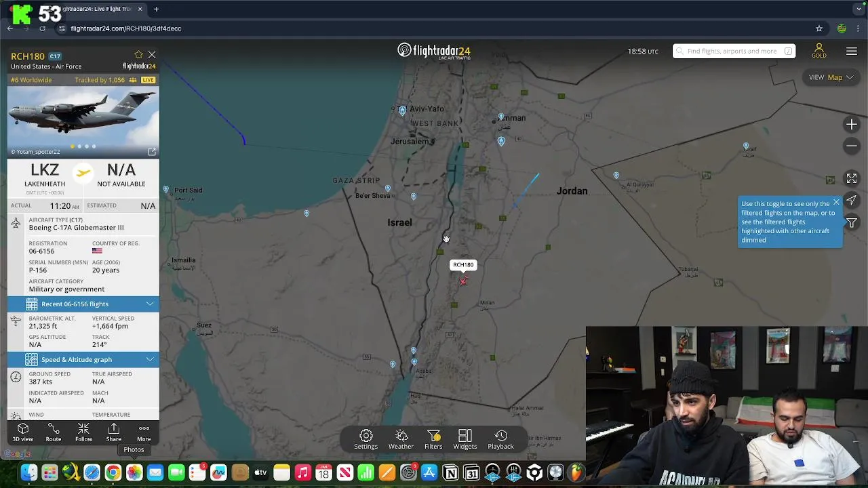This screenshot has height=488, width=868.
Task: Click registration value 06-6156
Action: click(41, 251)
